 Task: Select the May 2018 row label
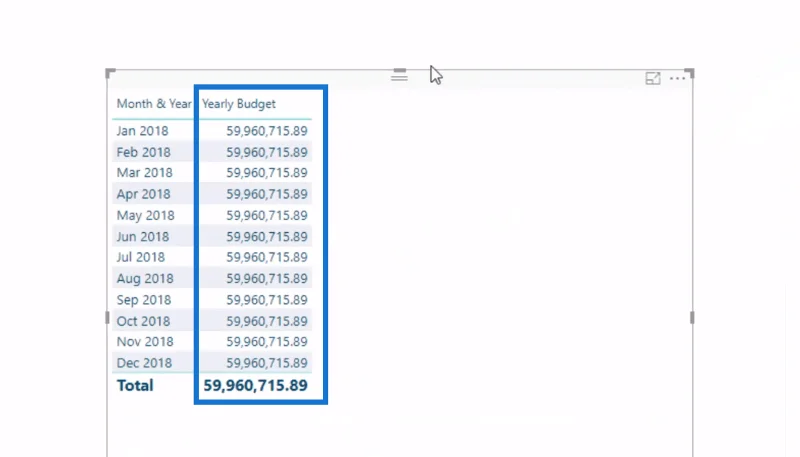tap(145, 215)
